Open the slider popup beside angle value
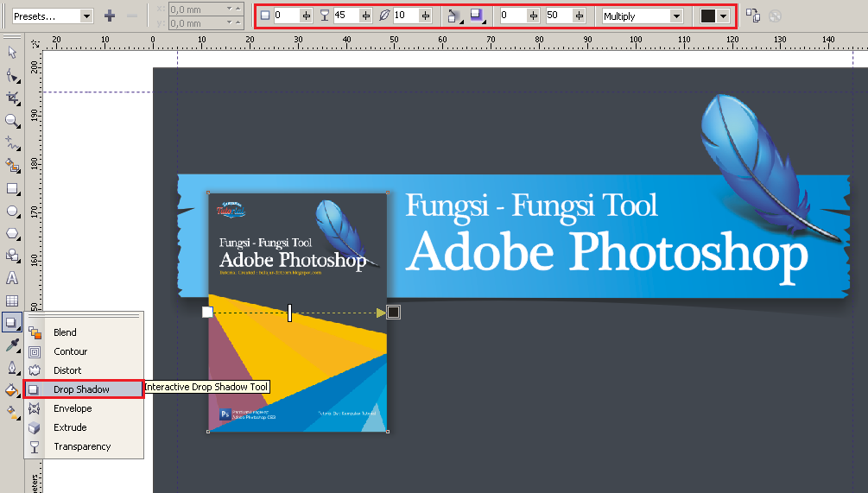 tap(306, 16)
